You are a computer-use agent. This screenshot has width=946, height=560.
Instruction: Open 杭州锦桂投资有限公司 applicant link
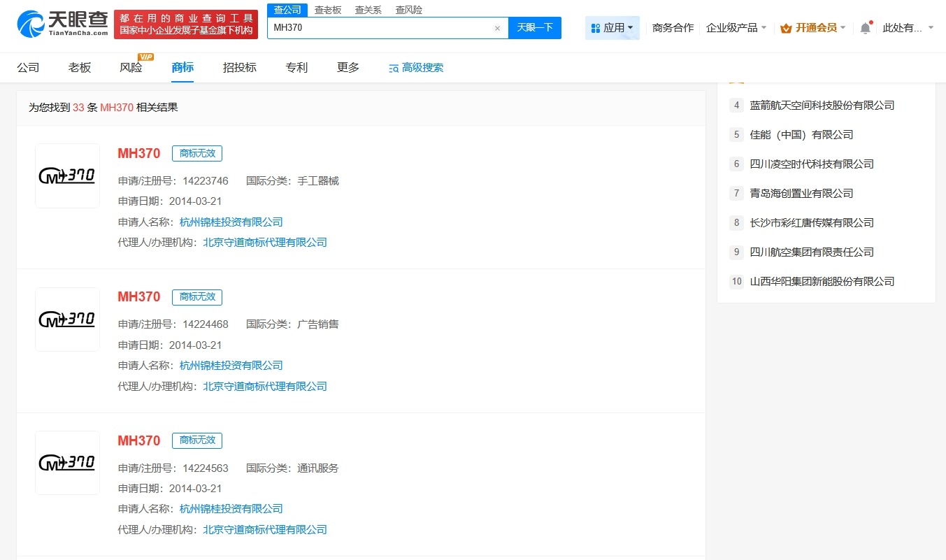pyautogui.click(x=231, y=222)
